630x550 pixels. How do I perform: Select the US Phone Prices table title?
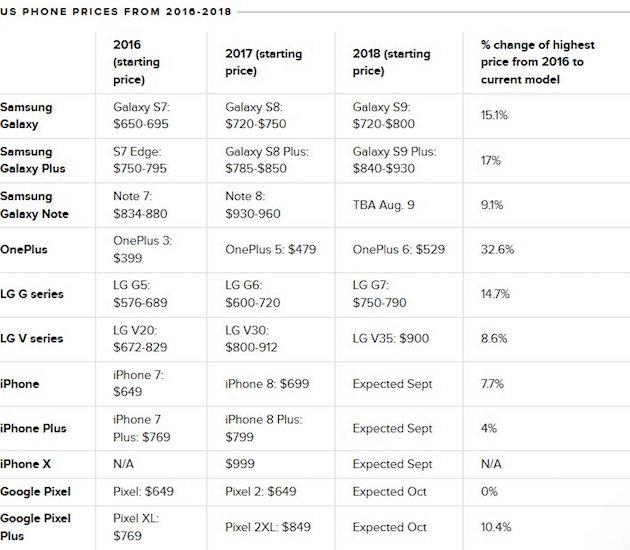click(116, 11)
